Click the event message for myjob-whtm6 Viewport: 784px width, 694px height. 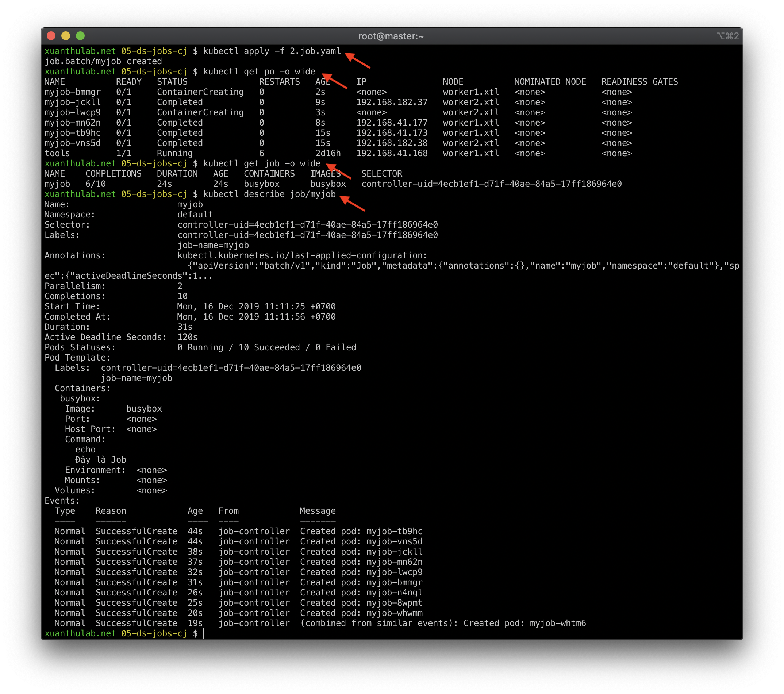[x=443, y=623]
